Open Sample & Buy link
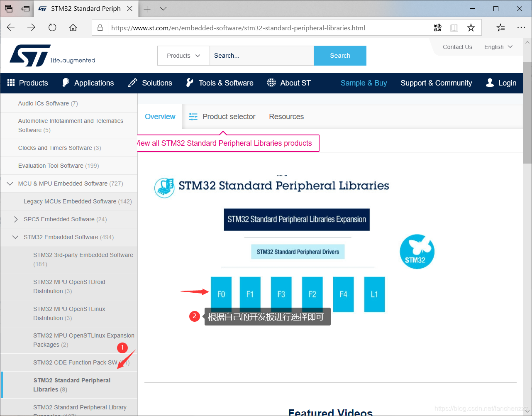The image size is (532, 416). pos(364,83)
